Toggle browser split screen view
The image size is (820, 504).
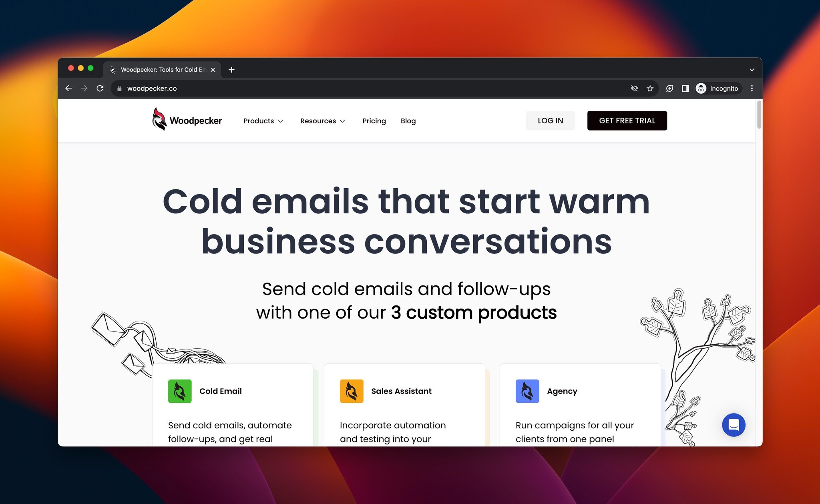click(685, 88)
